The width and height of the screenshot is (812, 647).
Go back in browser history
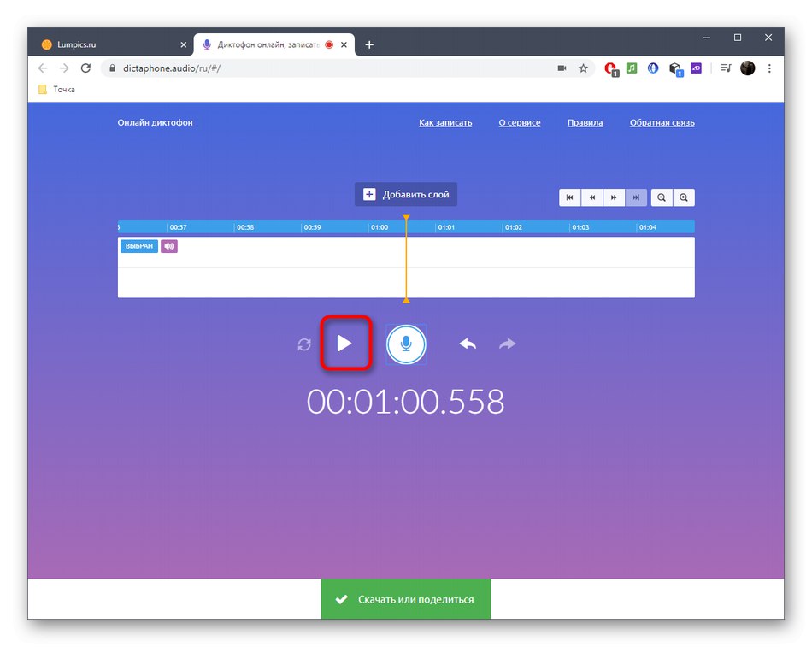(43, 68)
